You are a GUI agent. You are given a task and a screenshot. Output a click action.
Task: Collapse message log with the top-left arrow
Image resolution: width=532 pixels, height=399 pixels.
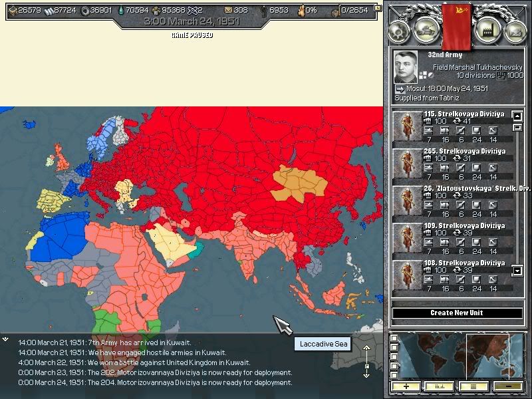(x=5, y=339)
